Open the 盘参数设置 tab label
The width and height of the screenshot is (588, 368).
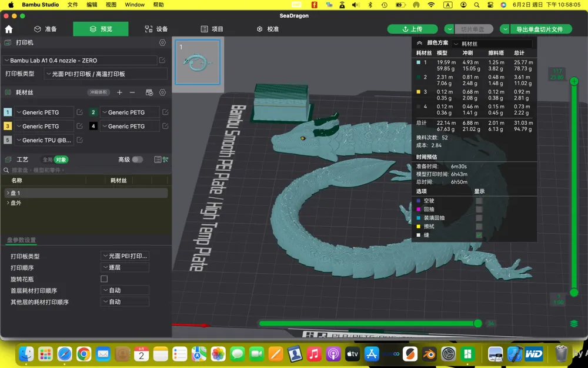click(x=21, y=240)
